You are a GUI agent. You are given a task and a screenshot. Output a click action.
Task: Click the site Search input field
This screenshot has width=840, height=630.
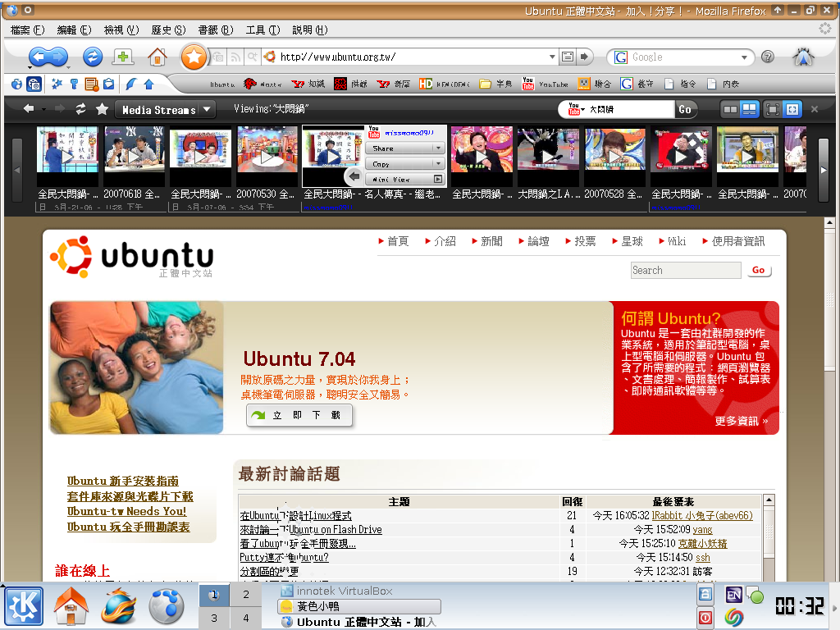click(686, 271)
